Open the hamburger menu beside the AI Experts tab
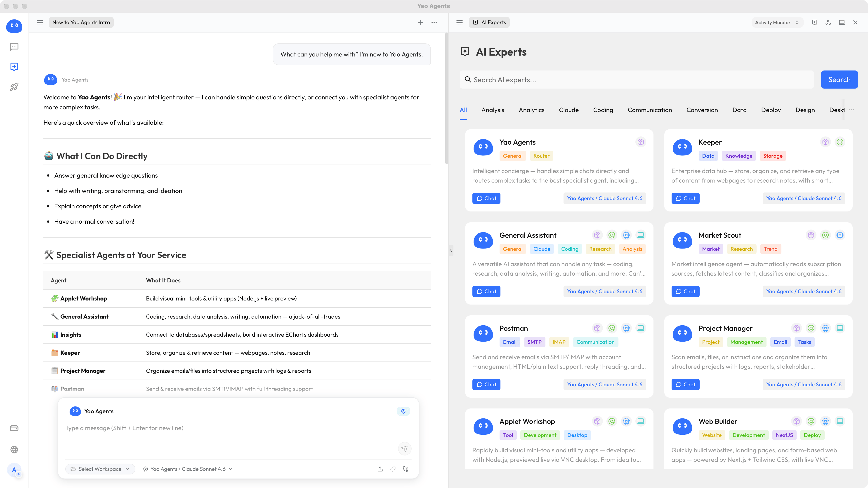 coord(459,22)
